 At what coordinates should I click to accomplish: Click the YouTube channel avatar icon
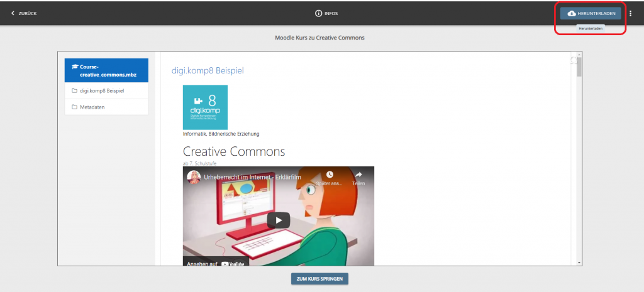[193, 177]
